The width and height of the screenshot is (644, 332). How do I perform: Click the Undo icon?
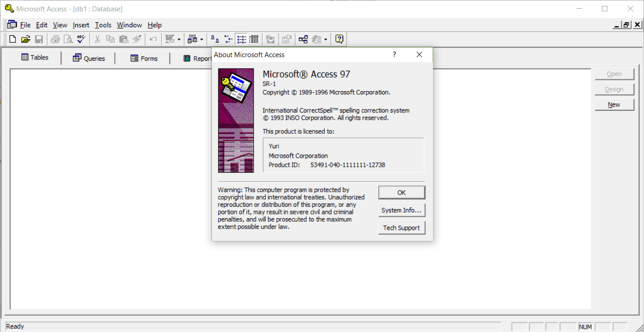click(153, 39)
